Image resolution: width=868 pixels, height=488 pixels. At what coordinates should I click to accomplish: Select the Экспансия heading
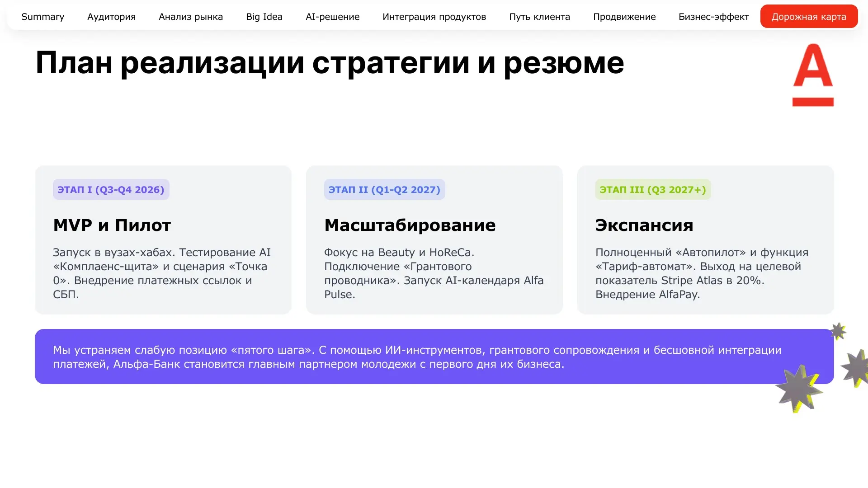644,225
